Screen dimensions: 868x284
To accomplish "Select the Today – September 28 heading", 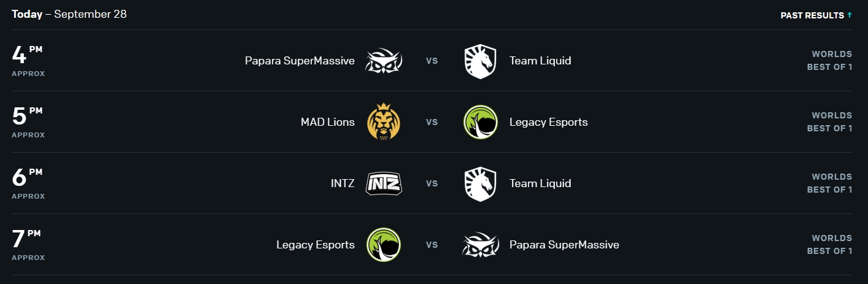I will point(69,14).
